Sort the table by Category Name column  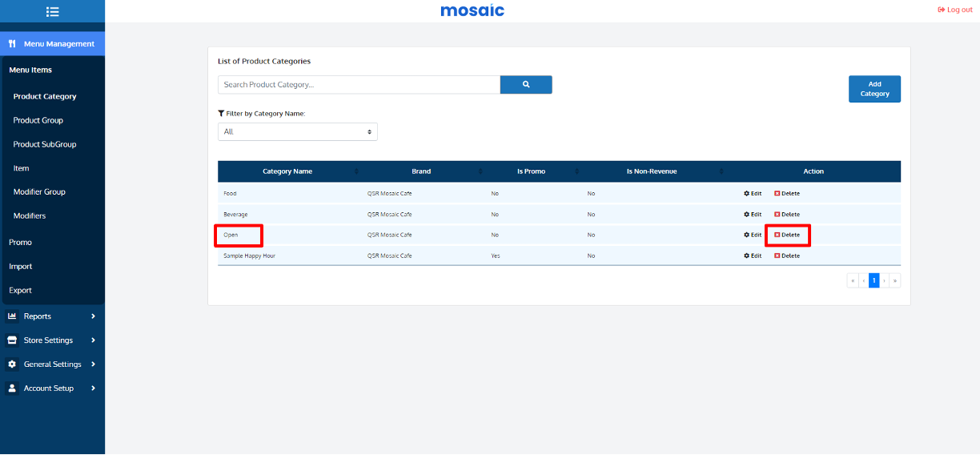pos(287,171)
